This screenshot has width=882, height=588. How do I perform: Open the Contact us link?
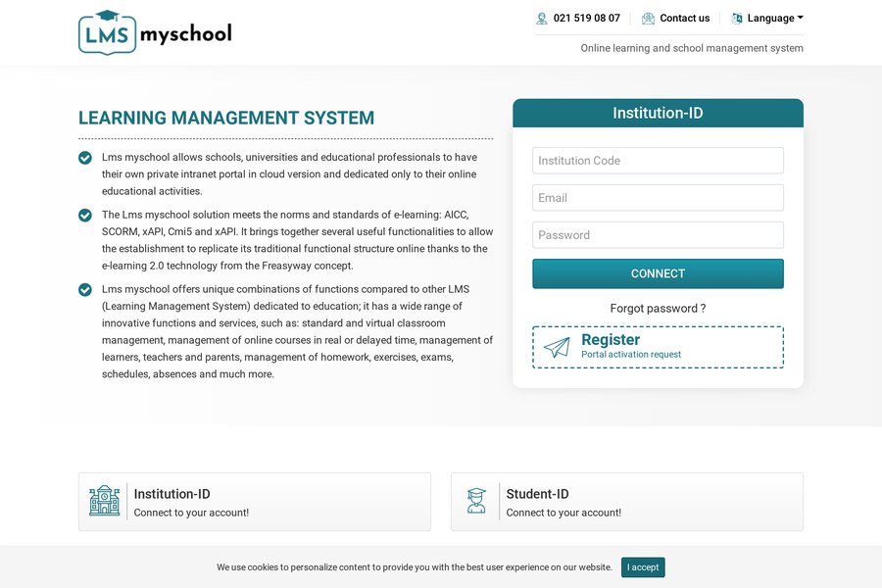[x=685, y=18]
